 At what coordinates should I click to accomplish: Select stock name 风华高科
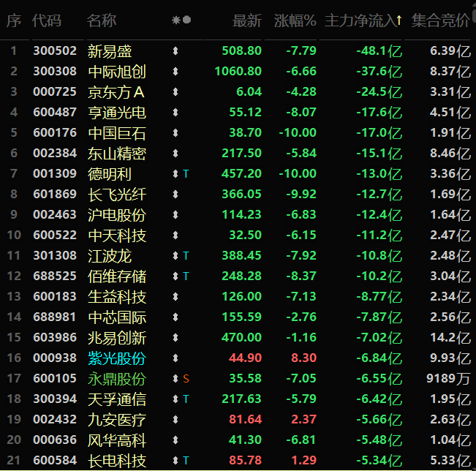coord(117,440)
